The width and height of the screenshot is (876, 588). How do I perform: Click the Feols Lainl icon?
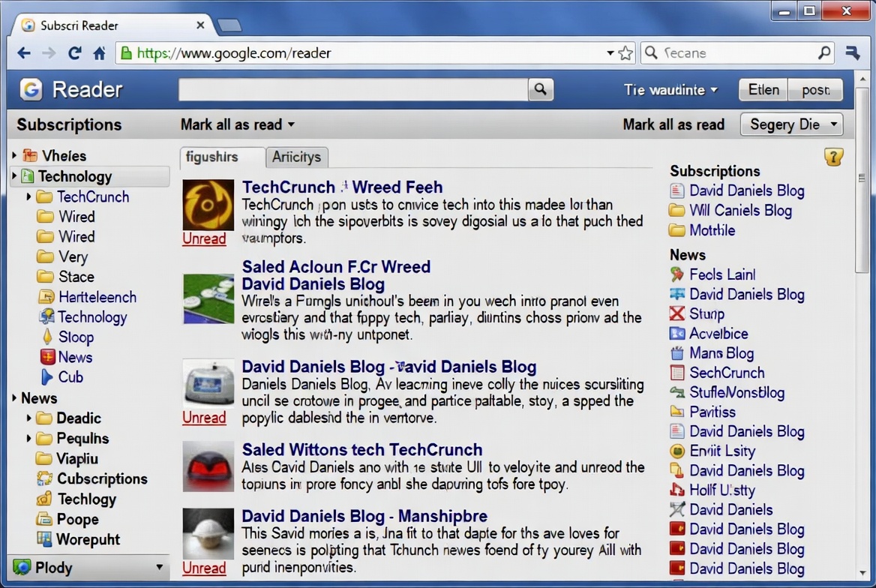pos(677,274)
